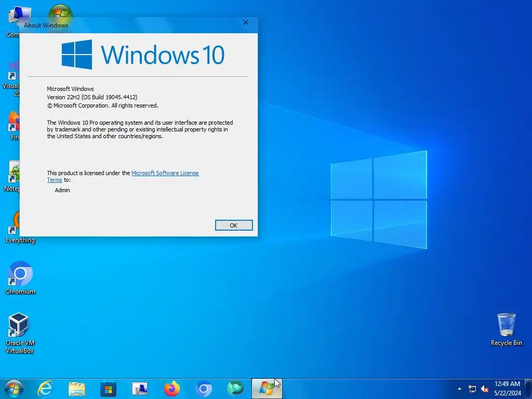The width and height of the screenshot is (532, 399).
Task: Select the Recycle Bin desktop icon
Action: tap(506, 330)
